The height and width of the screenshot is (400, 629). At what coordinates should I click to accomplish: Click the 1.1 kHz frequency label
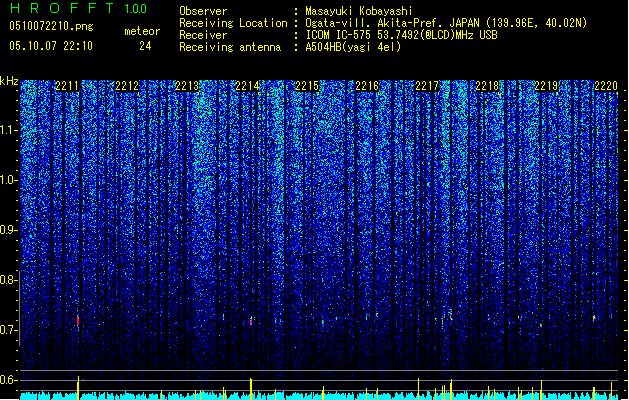point(9,130)
